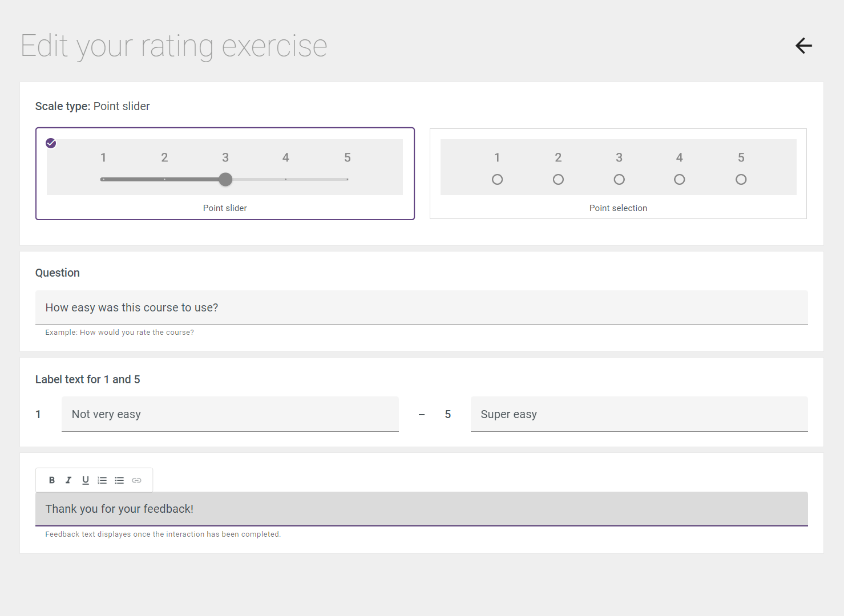
Task: Insert a numbered list in feedback editor
Action: tap(102, 480)
